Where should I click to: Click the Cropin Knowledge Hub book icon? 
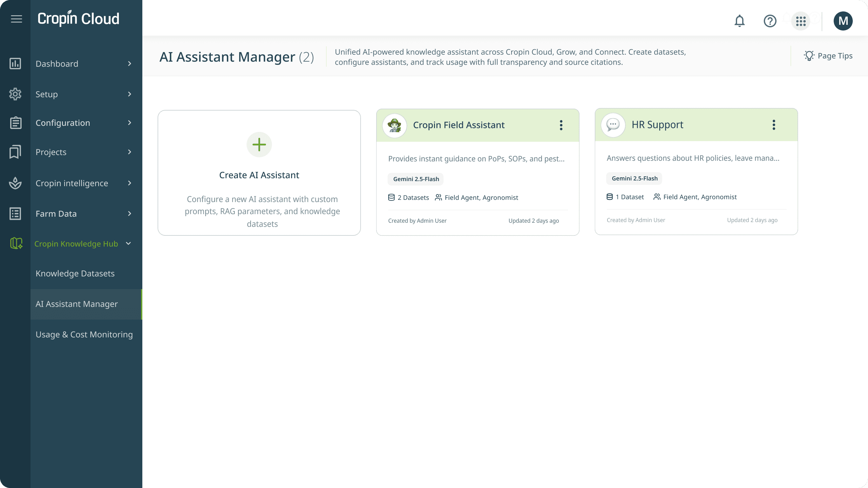[x=16, y=243]
